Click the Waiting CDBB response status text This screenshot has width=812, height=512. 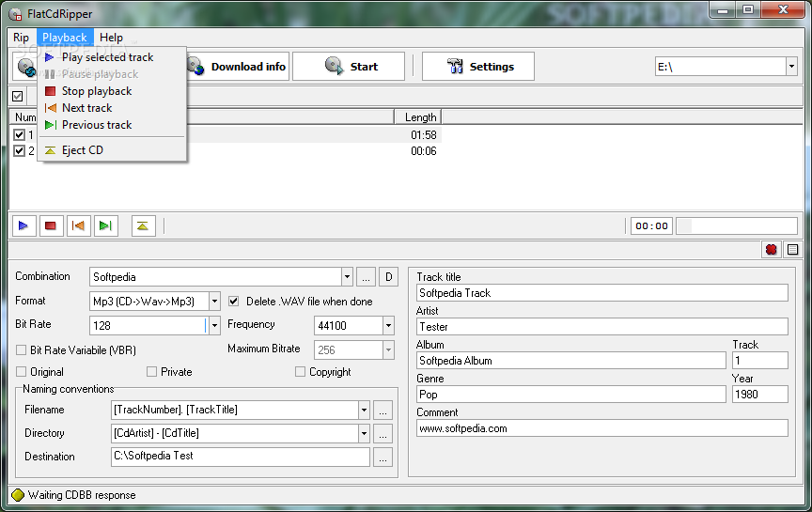82,495
